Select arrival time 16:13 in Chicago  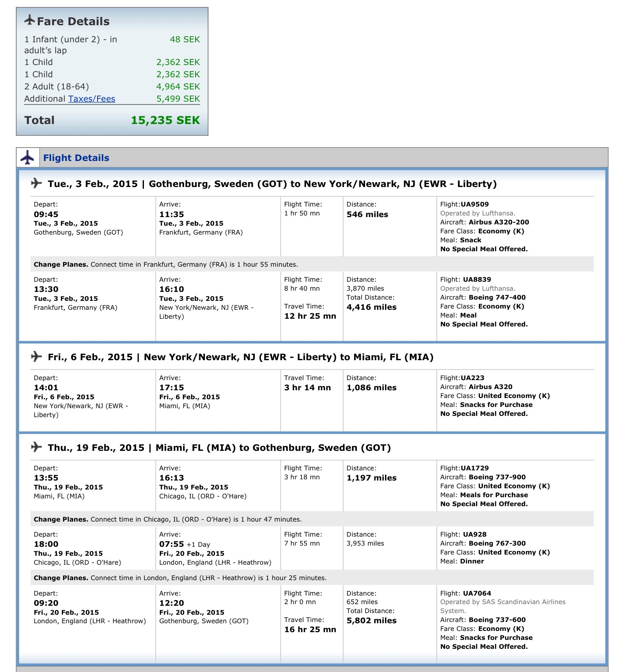point(172,478)
